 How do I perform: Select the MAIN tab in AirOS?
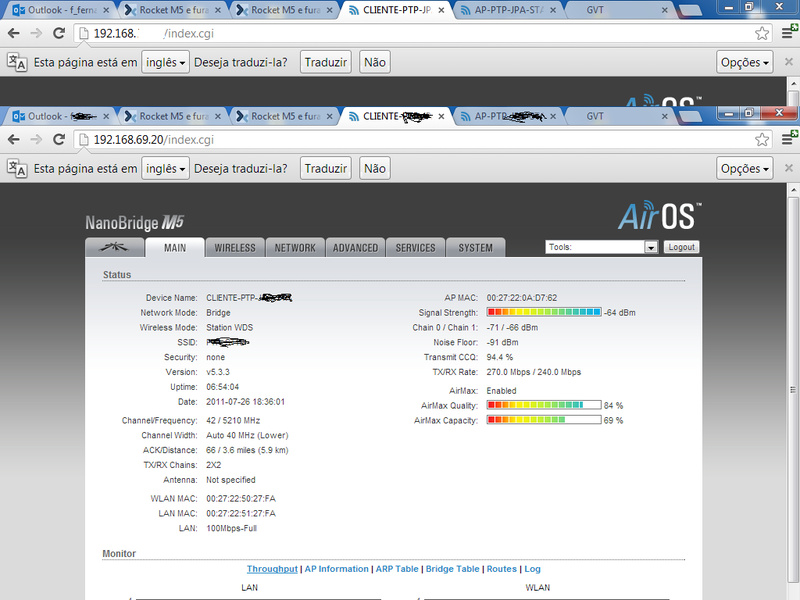[x=175, y=247]
